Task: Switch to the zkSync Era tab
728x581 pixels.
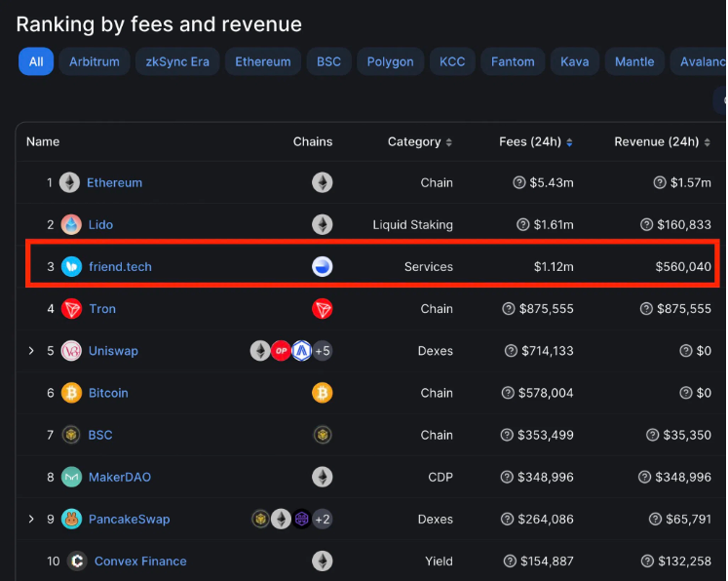Action: click(178, 61)
